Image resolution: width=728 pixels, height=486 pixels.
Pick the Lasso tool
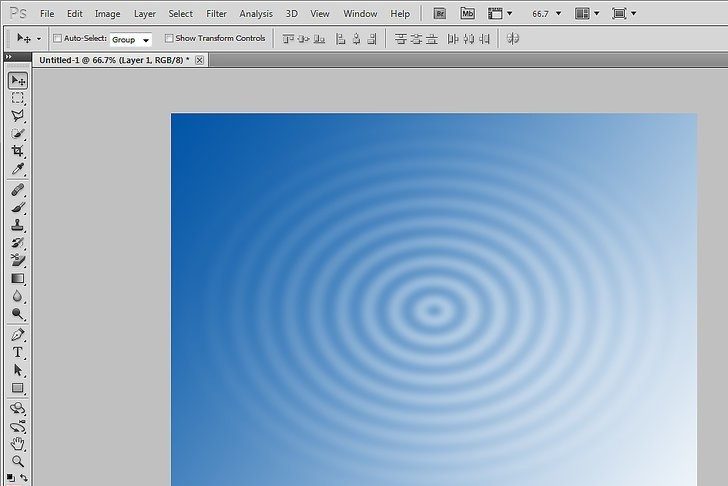[18, 116]
